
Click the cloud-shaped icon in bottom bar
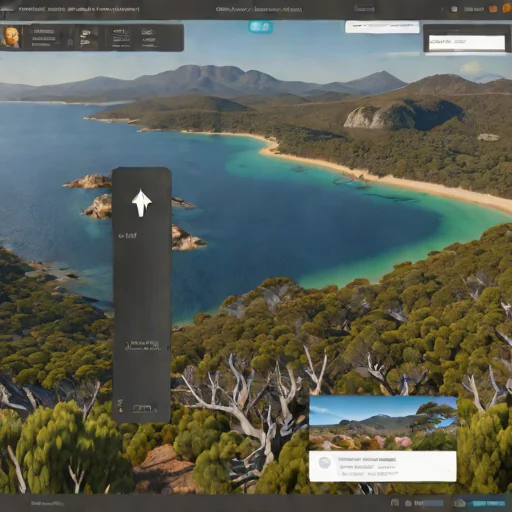click(460, 503)
